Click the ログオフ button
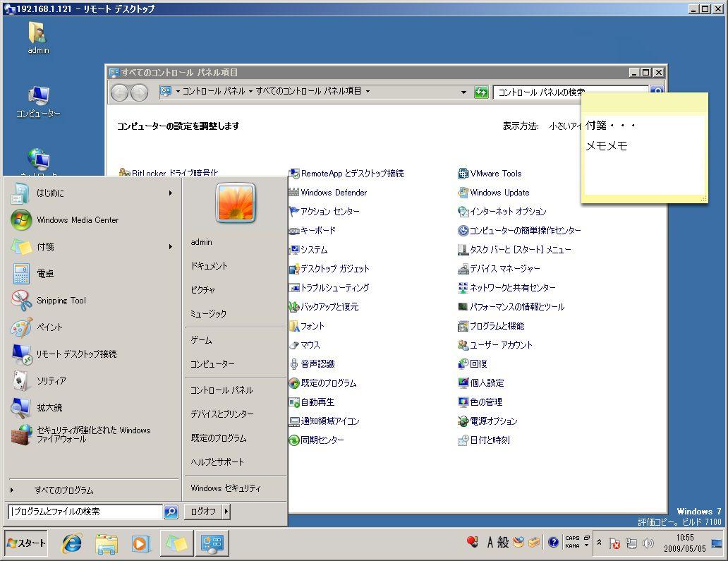Screen dimensions: 728x561 pos(203,512)
